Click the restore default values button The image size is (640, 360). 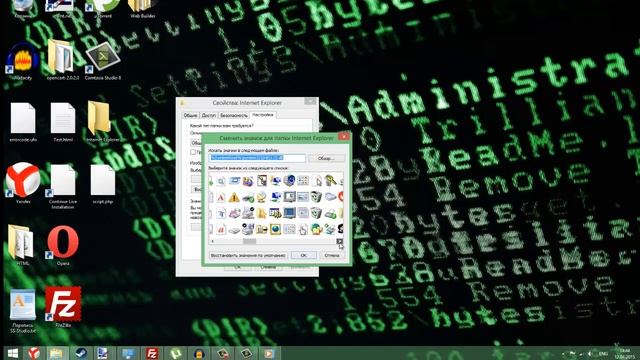(x=248, y=255)
